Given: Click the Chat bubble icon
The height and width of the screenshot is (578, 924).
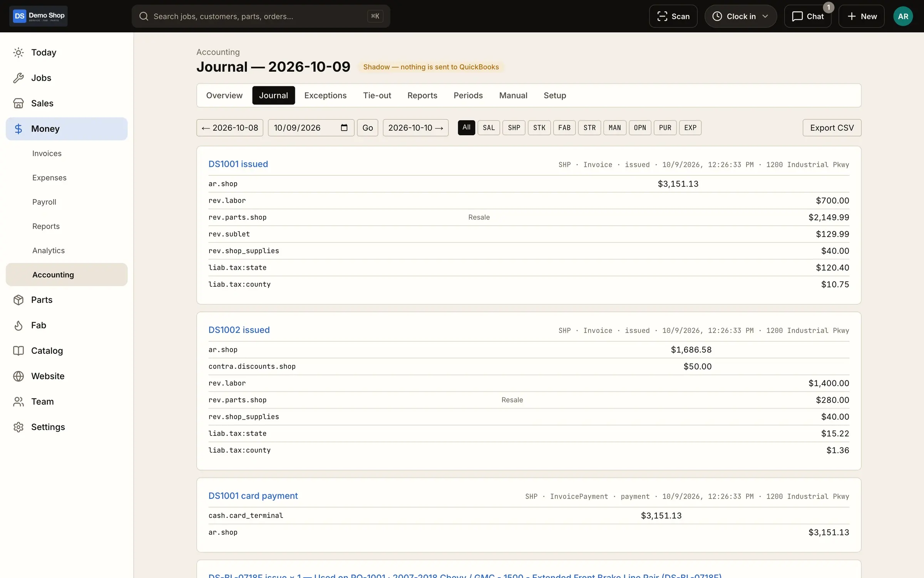Looking at the screenshot, I should pos(797,16).
